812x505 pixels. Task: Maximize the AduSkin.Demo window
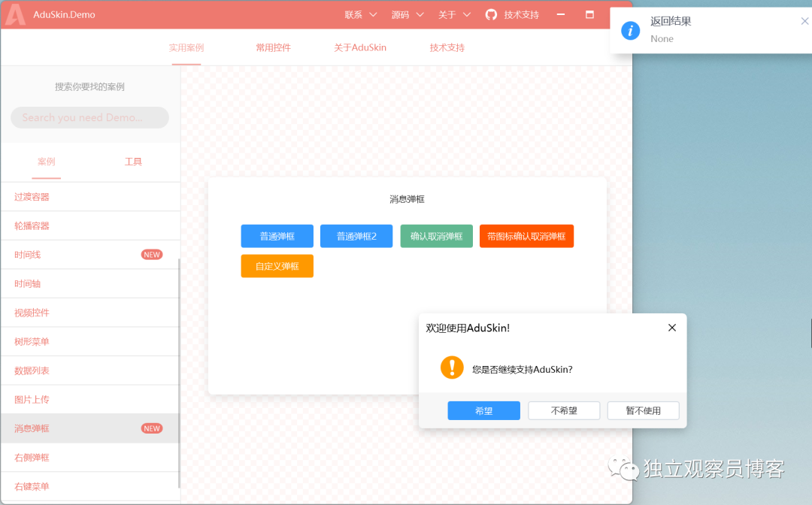click(589, 14)
